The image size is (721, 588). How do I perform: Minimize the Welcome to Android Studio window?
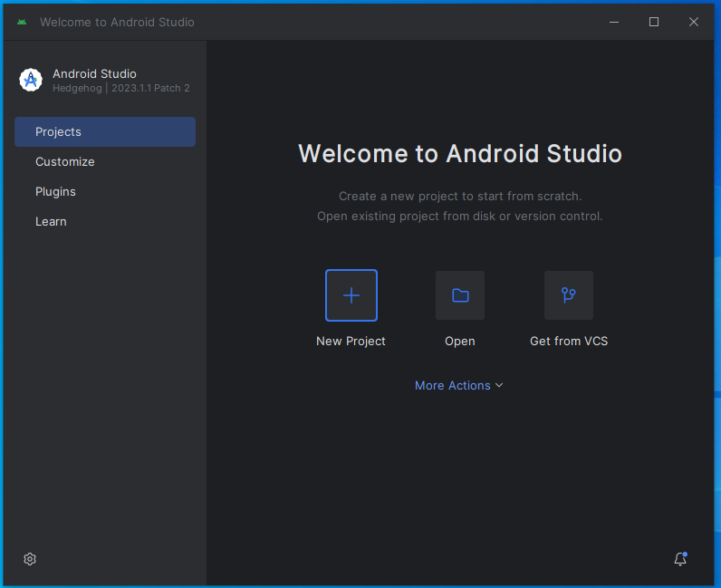tap(614, 22)
